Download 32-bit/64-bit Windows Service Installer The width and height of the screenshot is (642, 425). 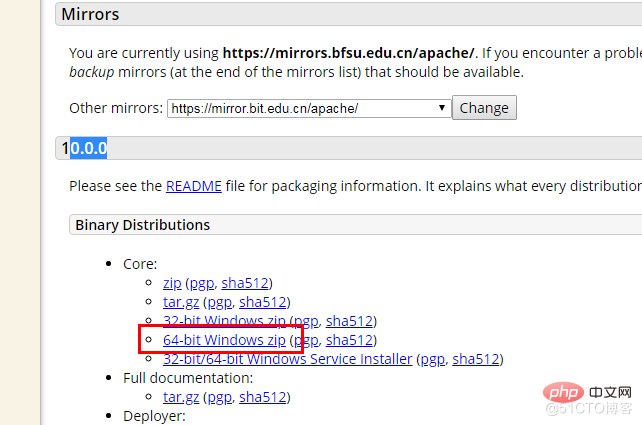tap(287, 359)
